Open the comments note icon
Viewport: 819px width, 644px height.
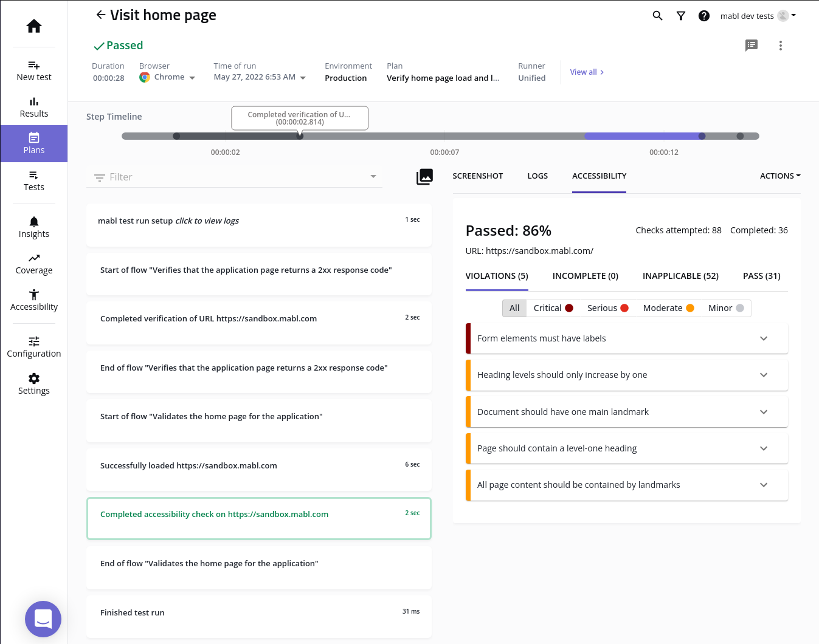coord(752,45)
